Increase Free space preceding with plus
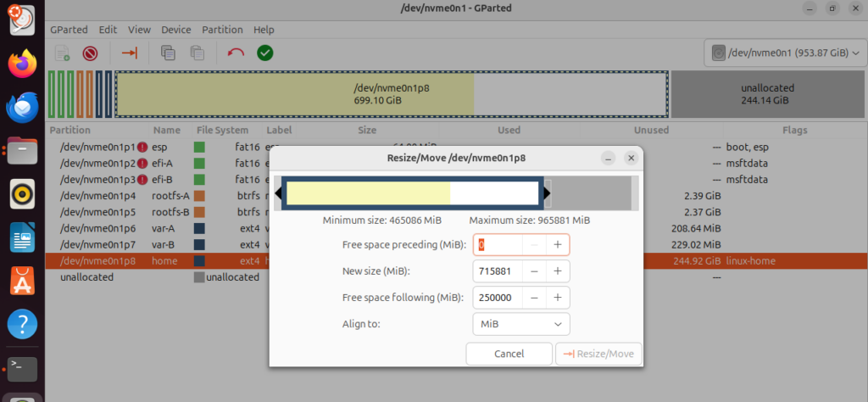Screen dimensions: 868x402 (x=558, y=245)
